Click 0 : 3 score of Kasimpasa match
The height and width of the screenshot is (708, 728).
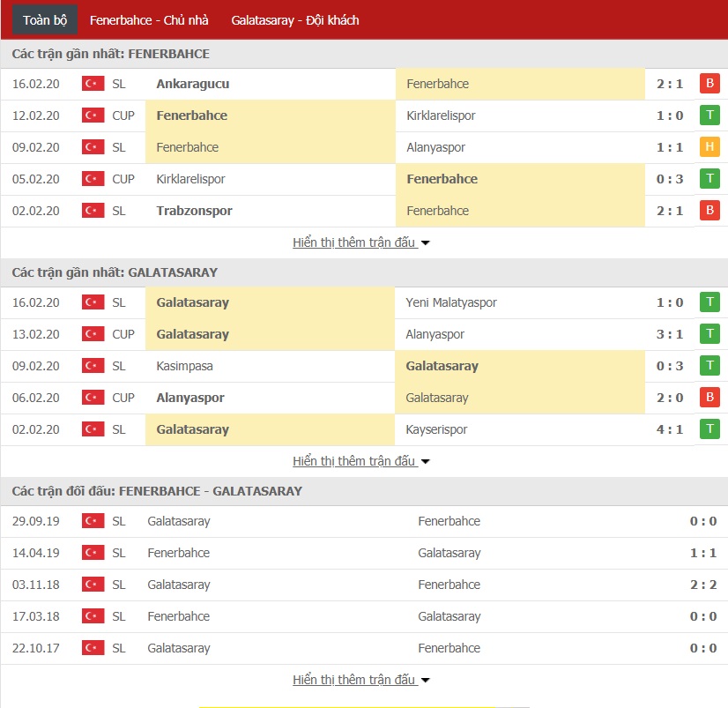[x=670, y=366]
